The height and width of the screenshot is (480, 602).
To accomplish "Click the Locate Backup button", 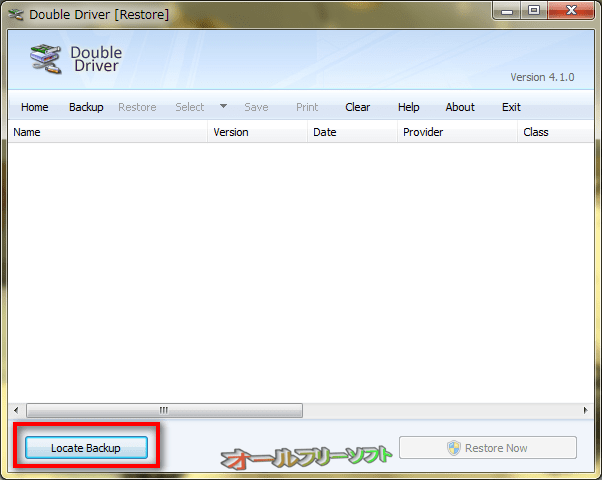I will [86, 447].
